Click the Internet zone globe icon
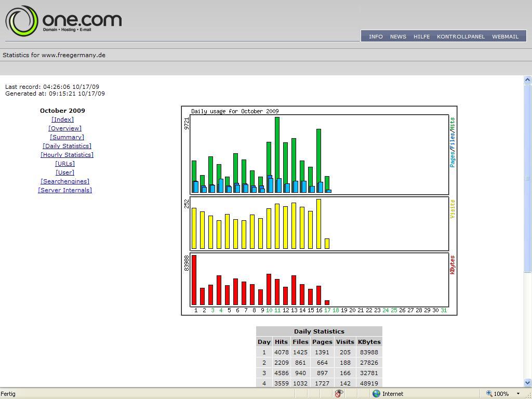Image resolution: width=532 pixels, height=399 pixels. tap(376, 394)
